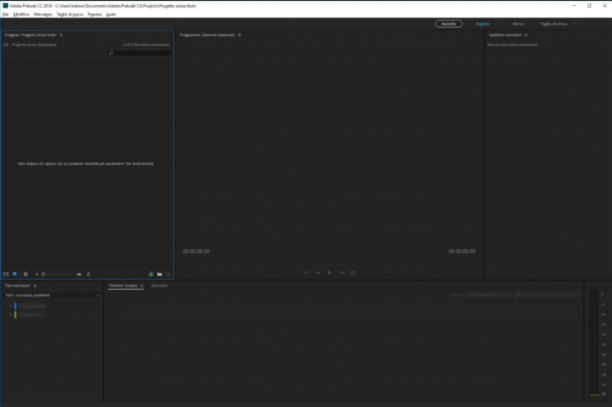The width and height of the screenshot is (612, 407).
Task: Click the Progetto senza titolo.plproj entry
Action: click(34, 45)
